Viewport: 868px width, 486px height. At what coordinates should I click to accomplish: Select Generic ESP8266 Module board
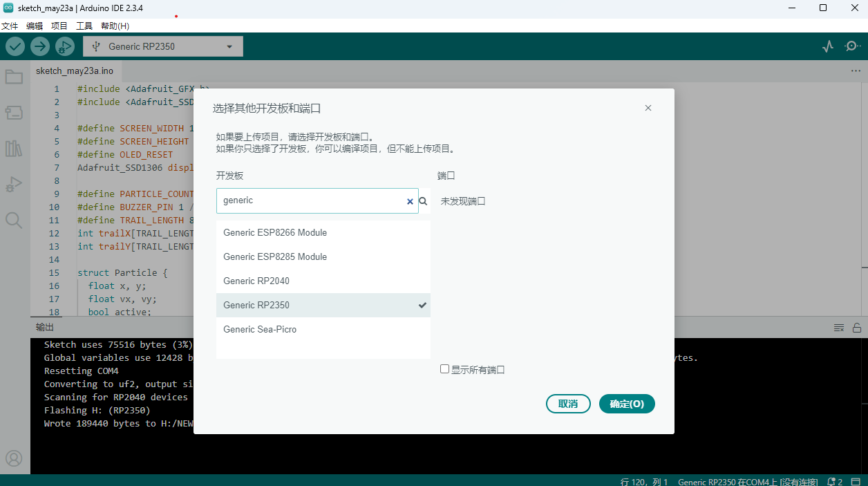323,232
